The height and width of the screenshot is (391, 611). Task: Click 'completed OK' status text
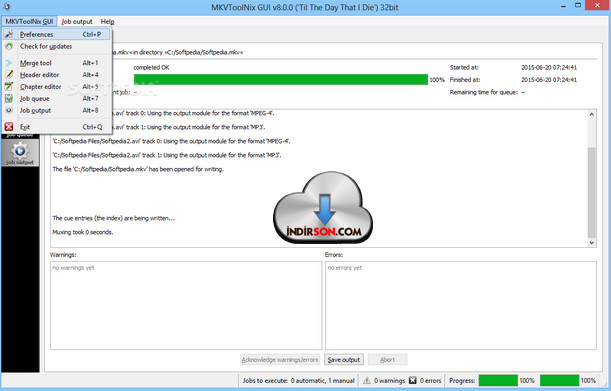click(151, 67)
